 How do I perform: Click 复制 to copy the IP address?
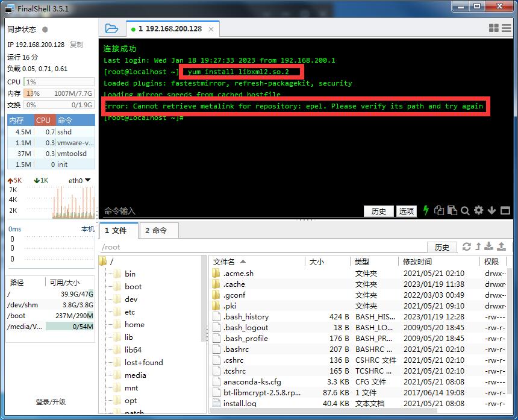point(76,44)
